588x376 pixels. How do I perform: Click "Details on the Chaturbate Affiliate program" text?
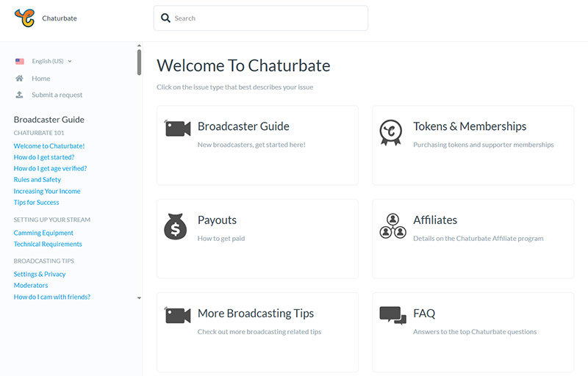point(478,238)
